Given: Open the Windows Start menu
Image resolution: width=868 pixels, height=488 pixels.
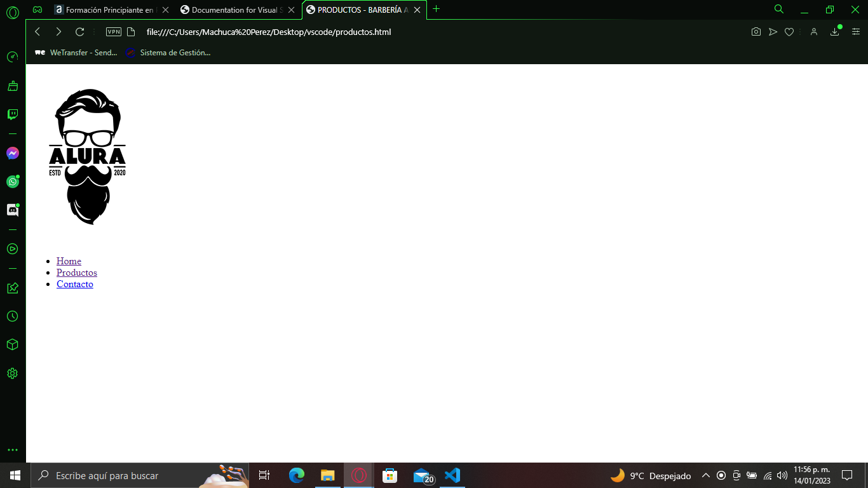Looking at the screenshot, I should click(x=15, y=475).
